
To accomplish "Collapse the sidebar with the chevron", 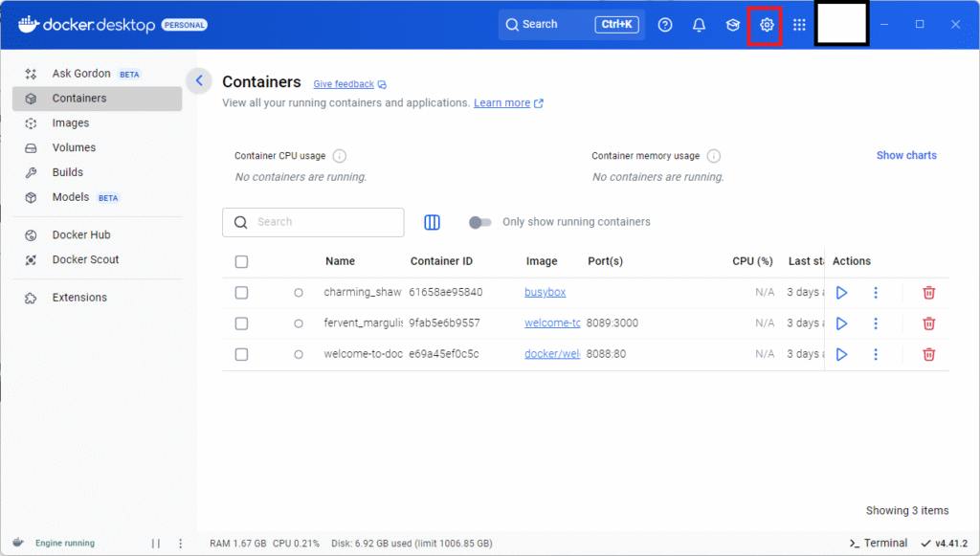I will coord(199,80).
